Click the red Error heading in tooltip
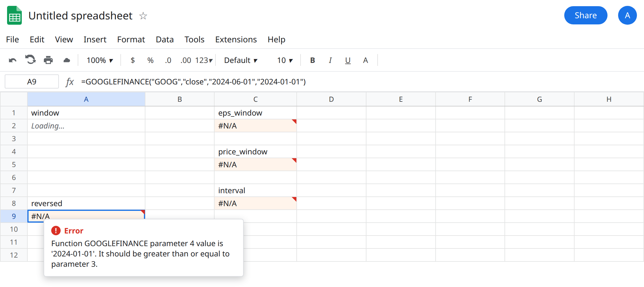Viewport: 644px width, 287px height. coord(74,231)
